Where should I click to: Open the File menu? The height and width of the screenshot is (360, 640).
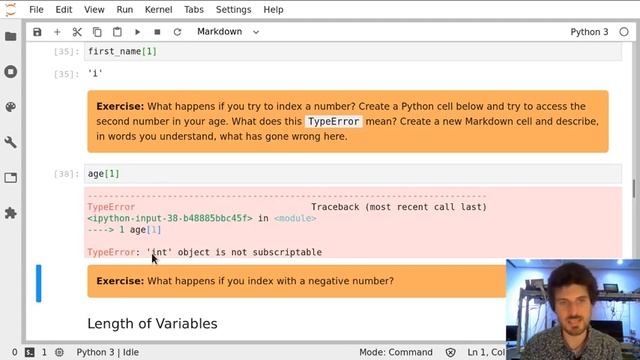pyautogui.click(x=36, y=10)
